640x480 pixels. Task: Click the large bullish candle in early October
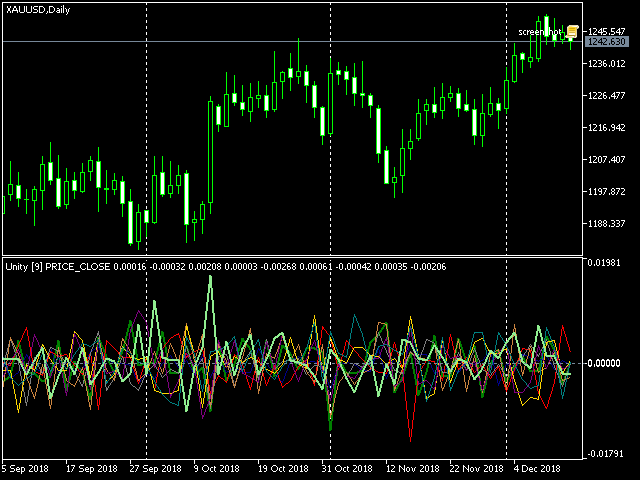click(x=211, y=152)
